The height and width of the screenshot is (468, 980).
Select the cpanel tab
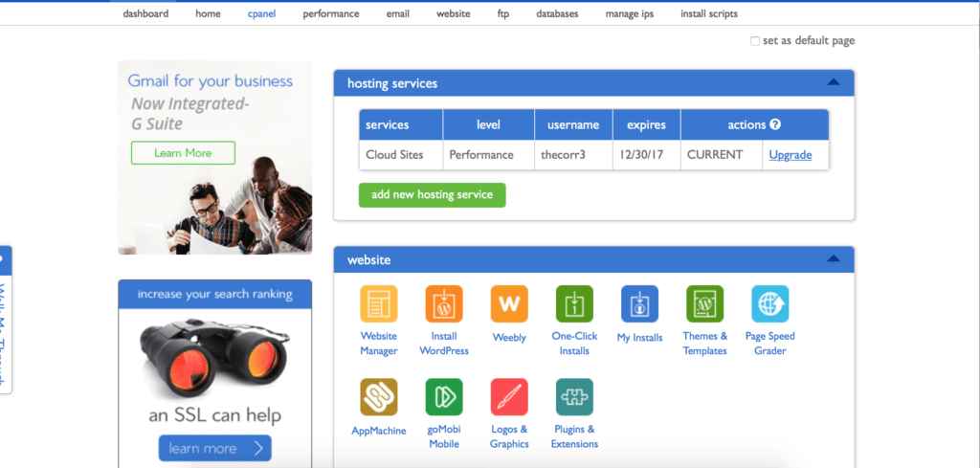pyautogui.click(x=262, y=13)
